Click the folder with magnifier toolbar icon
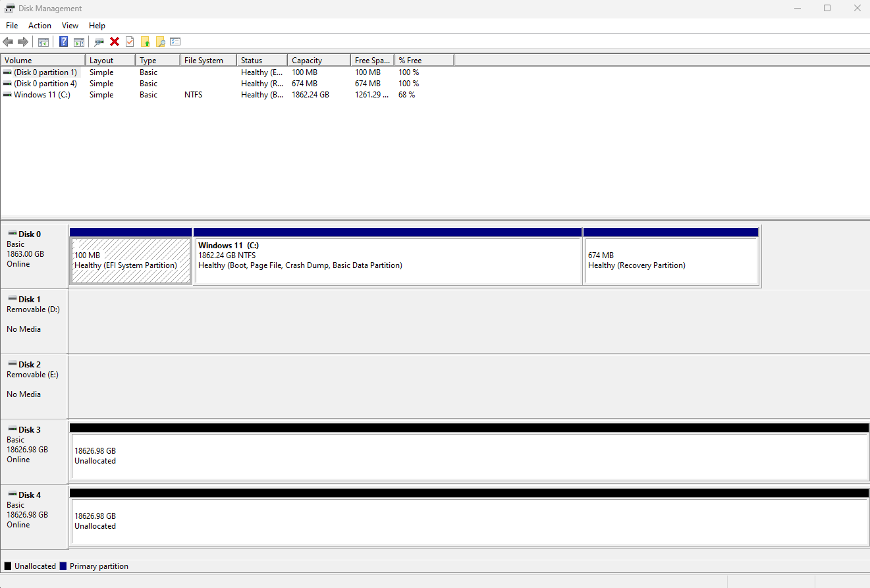Image resolution: width=870 pixels, height=588 pixels. point(160,42)
